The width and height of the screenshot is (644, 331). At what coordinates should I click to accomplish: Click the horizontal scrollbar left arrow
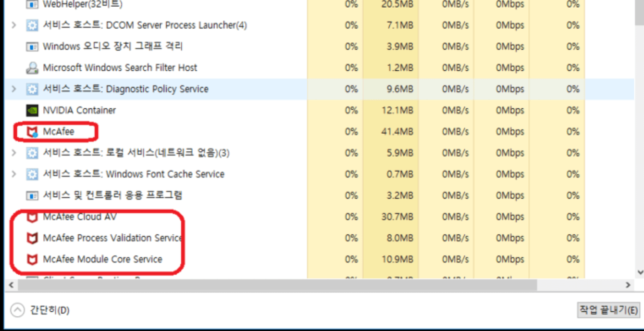11,285
